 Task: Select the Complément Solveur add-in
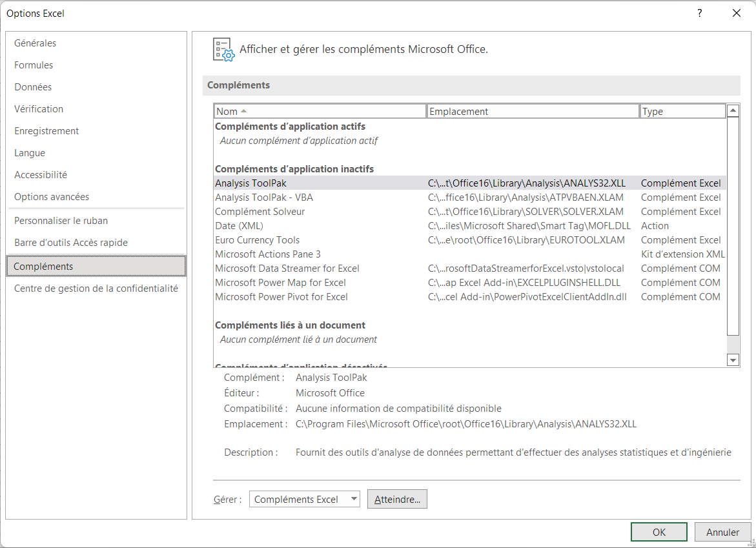(469, 212)
